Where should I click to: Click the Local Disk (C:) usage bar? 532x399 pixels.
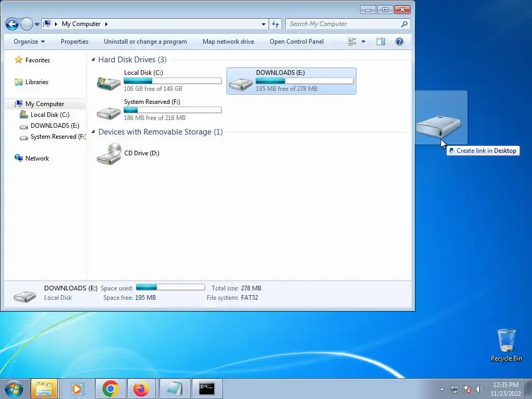172,81
